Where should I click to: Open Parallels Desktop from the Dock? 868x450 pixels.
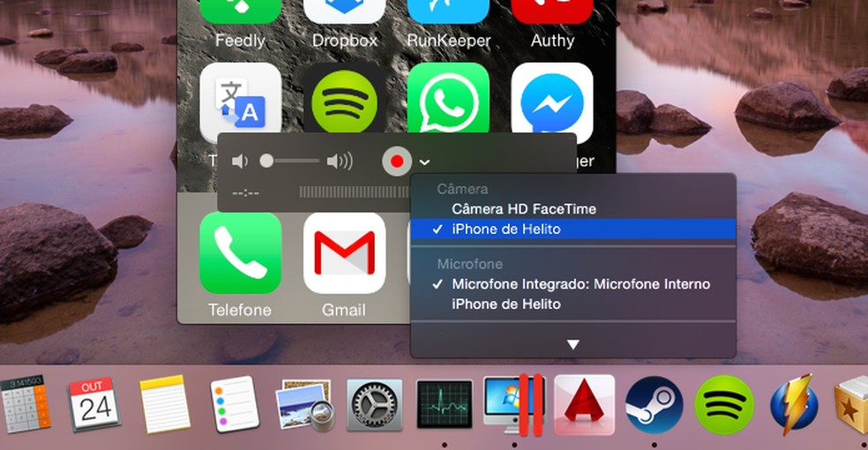pos(514,405)
